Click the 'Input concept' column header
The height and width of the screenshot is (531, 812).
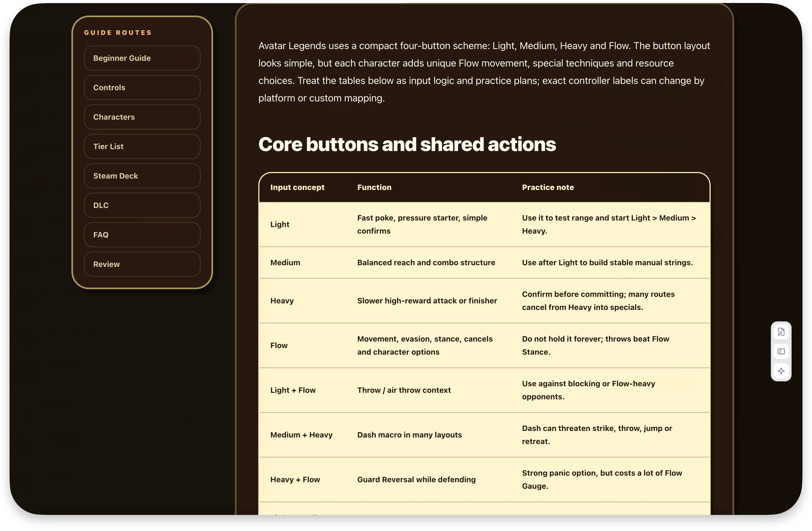coord(297,187)
